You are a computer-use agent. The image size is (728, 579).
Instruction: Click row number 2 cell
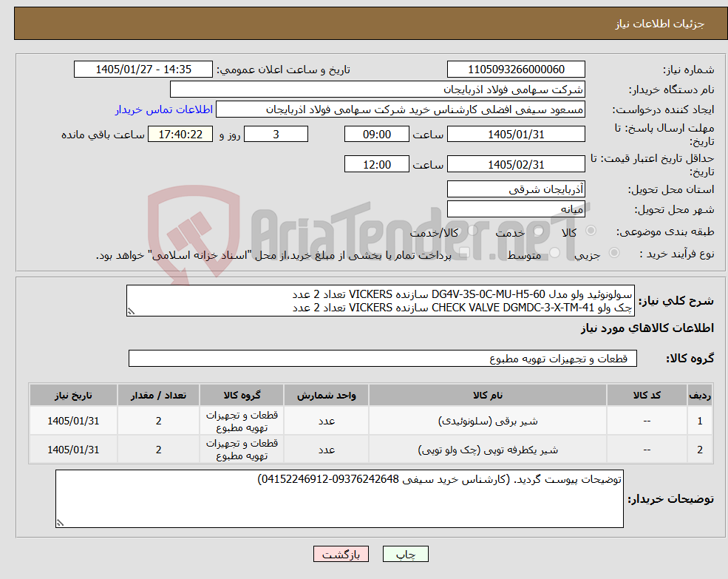[x=700, y=450]
